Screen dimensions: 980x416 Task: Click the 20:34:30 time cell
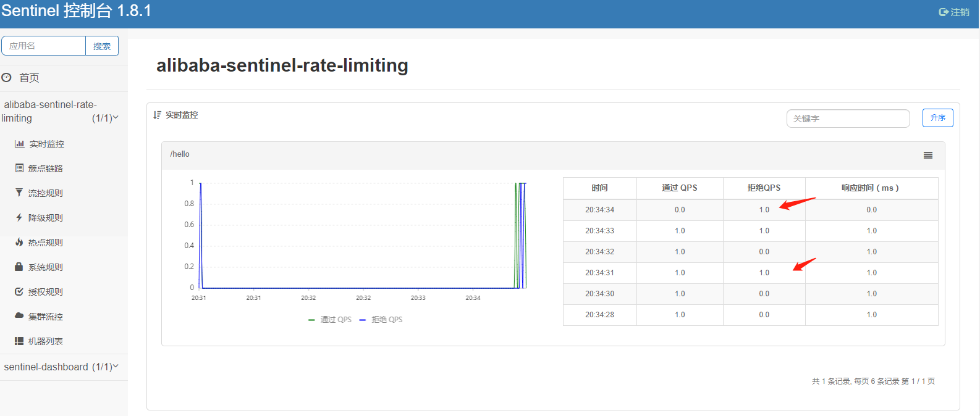[x=599, y=294]
